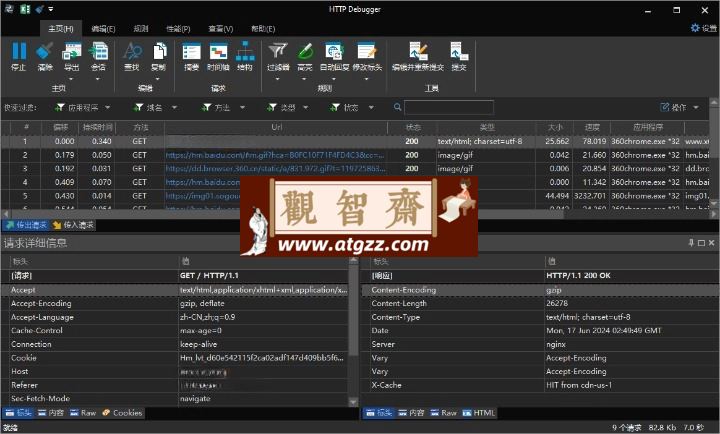The image size is (720, 434).
Task: Click Edit and Resubmit (编辑并重新提交) icon
Action: click(x=418, y=51)
